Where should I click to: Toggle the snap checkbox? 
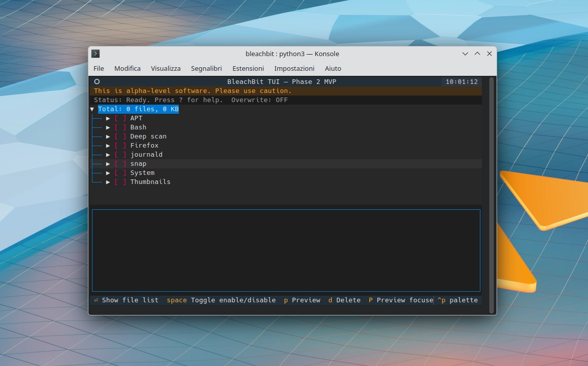click(x=120, y=164)
